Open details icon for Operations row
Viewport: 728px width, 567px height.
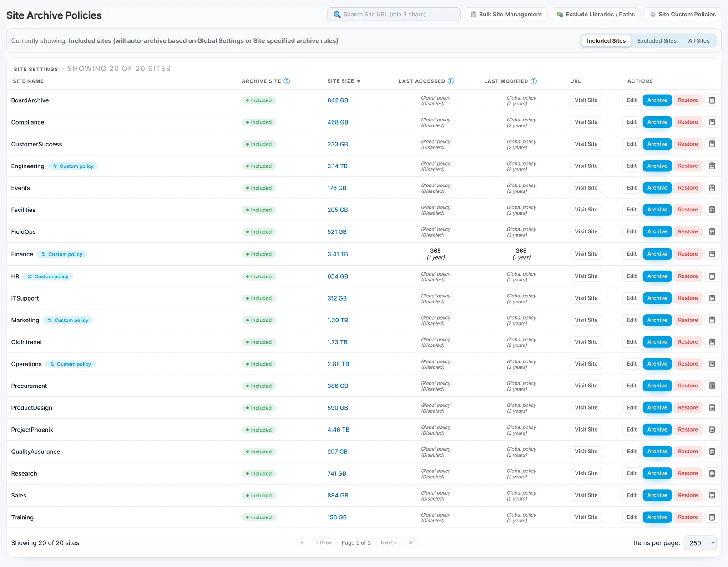coord(712,364)
